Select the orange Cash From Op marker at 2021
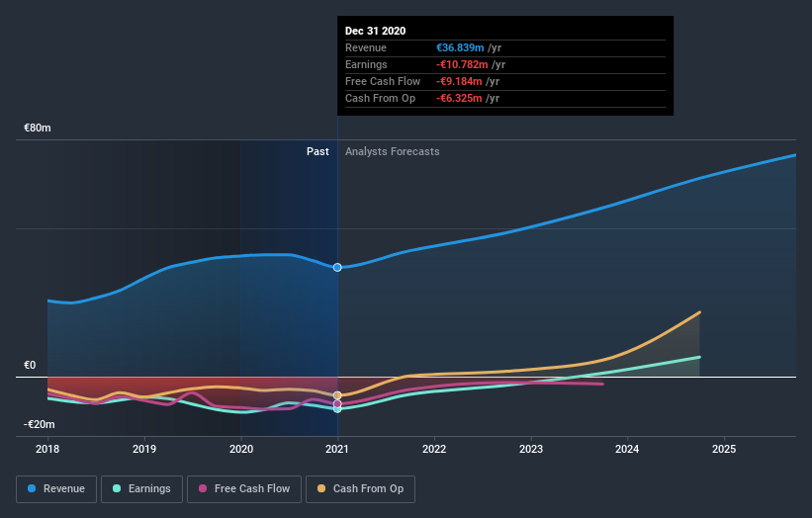Image resolution: width=812 pixels, height=518 pixels. (337, 395)
